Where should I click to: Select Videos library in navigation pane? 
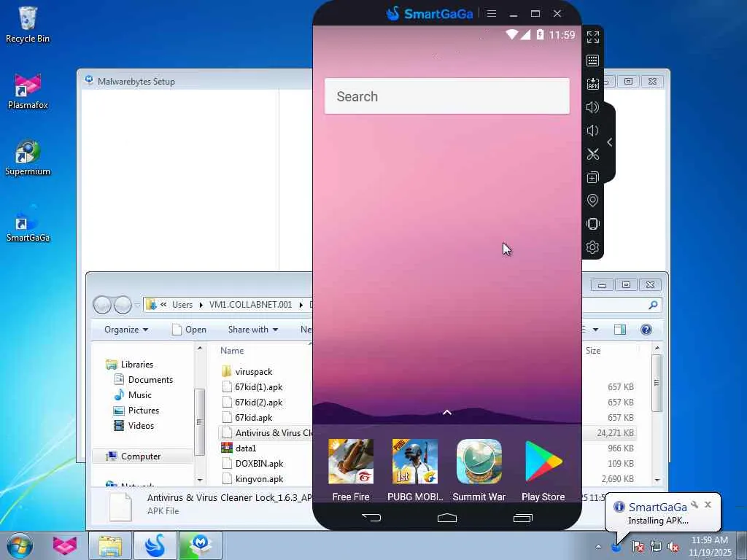[x=141, y=425]
